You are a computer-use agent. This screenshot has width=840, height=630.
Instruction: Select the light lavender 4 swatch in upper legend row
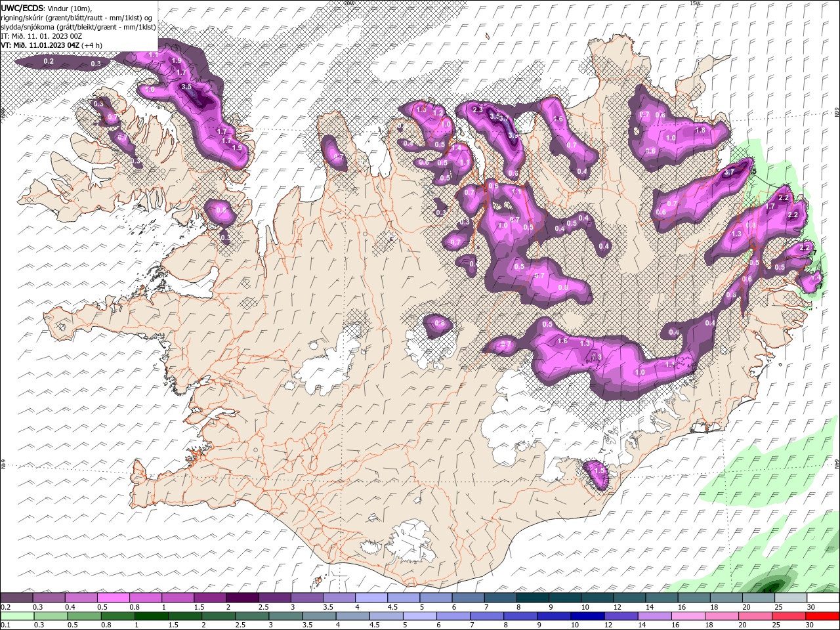[x=371, y=598]
